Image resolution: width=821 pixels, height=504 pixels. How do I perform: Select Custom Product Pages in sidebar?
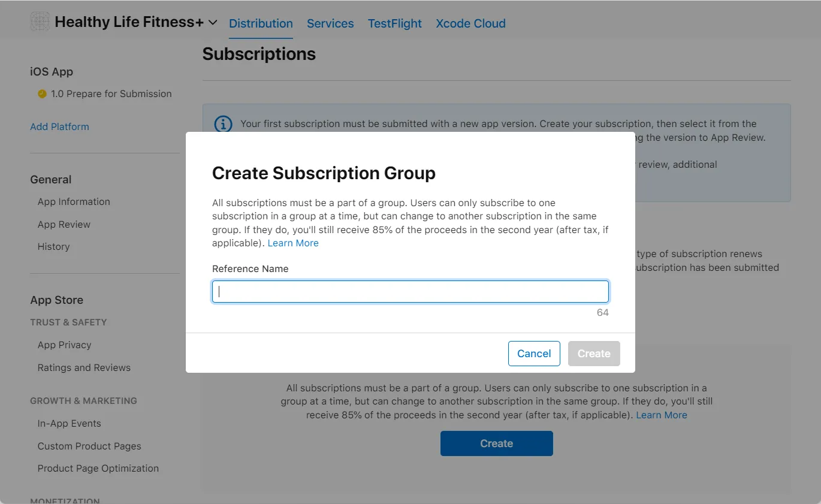pyautogui.click(x=89, y=446)
